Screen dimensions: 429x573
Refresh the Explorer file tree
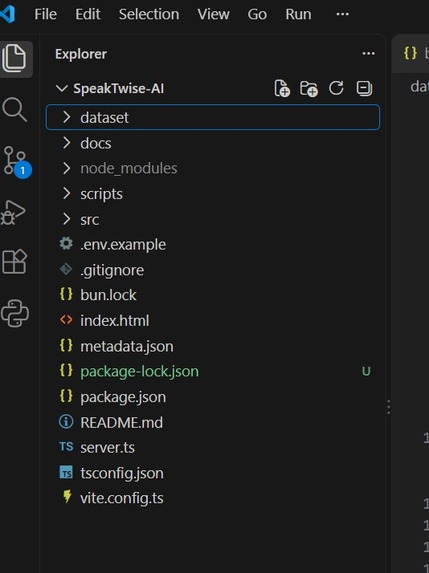click(x=336, y=88)
